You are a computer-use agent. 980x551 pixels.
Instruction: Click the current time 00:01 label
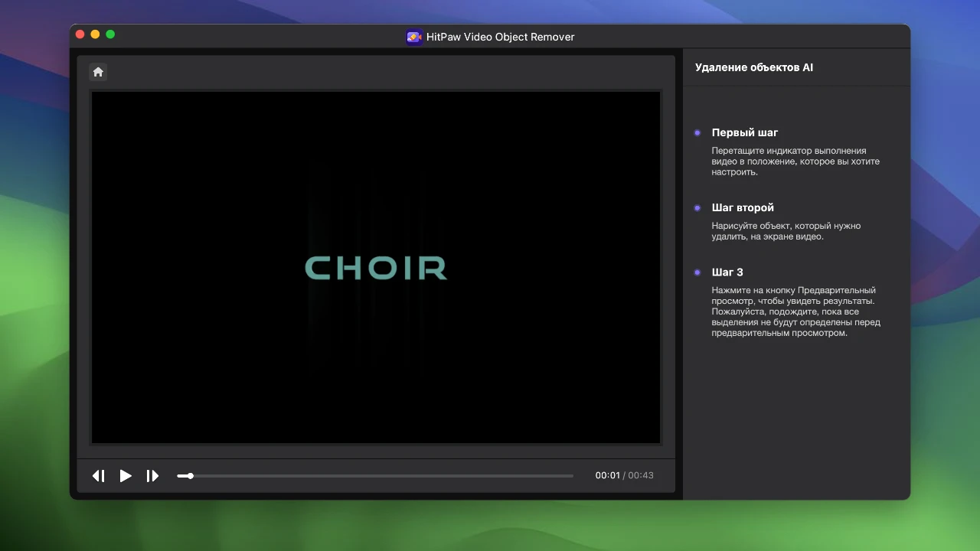click(x=607, y=475)
